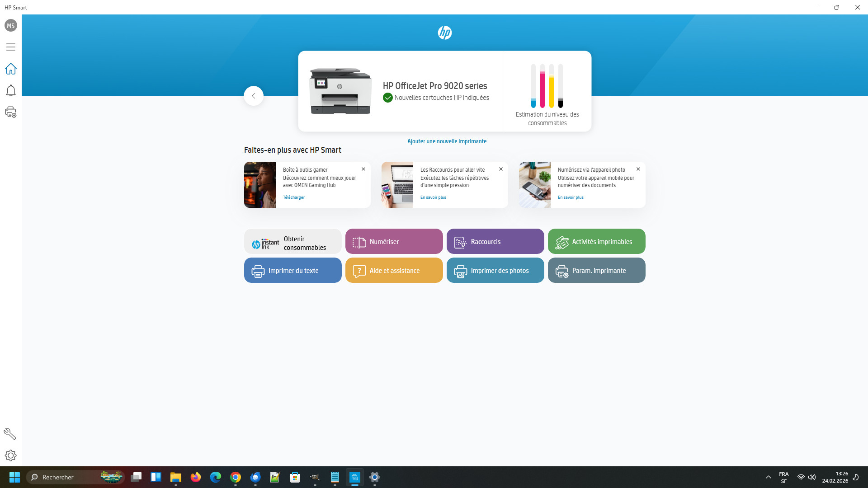Dismiss the Boîte à outils gamer card
868x488 pixels.
click(x=363, y=169)
